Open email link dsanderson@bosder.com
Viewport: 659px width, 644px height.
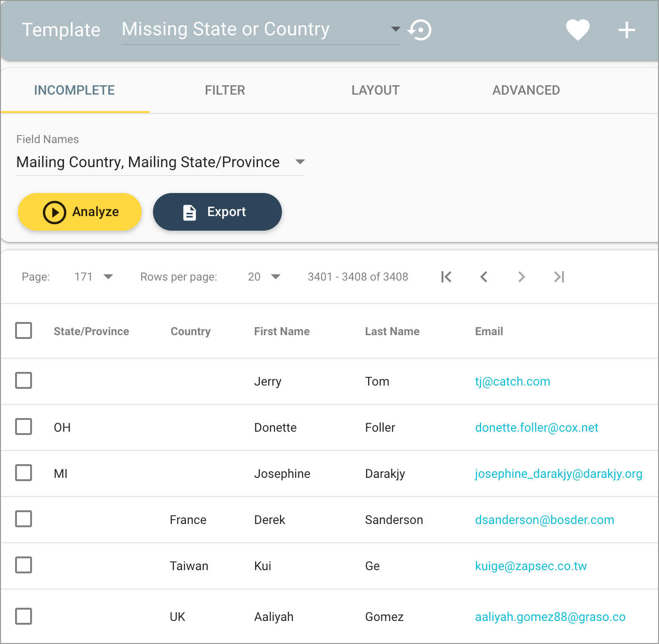[545, 520]
